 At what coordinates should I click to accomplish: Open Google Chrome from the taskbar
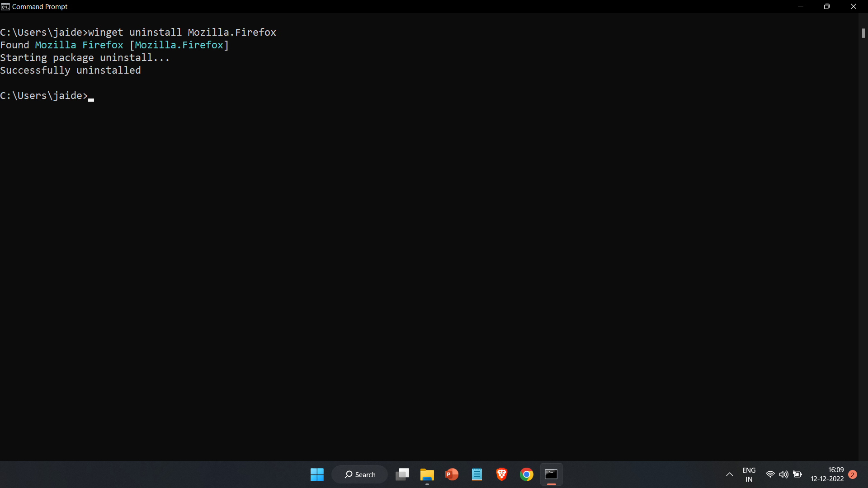(527, 474)
